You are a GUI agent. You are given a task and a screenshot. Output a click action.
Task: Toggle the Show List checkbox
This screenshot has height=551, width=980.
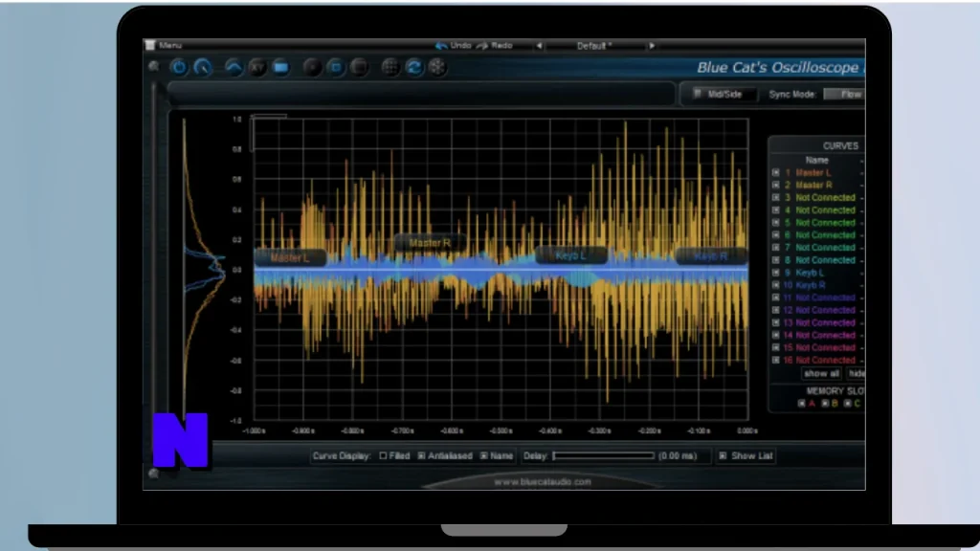coord(724,456)
